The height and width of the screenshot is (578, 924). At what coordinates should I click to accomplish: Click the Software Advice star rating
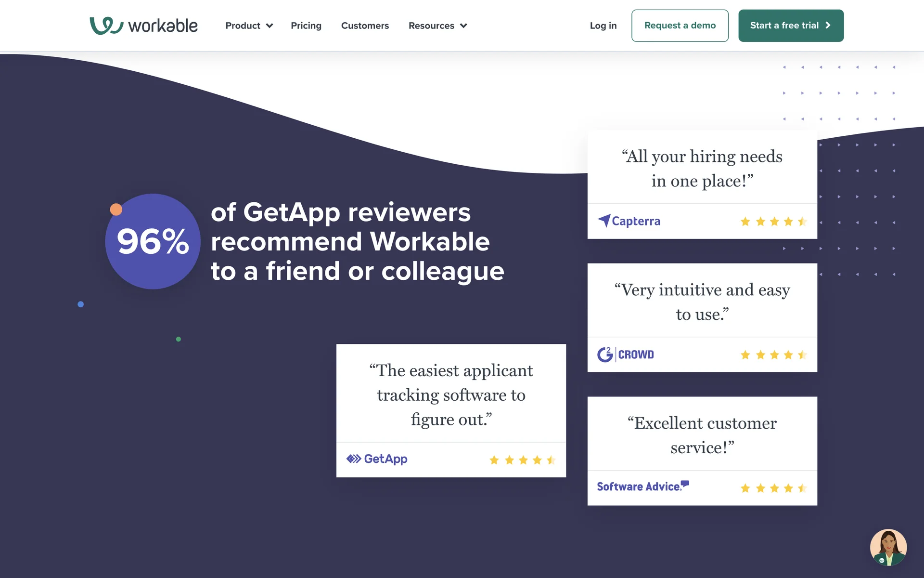pyautogui.click(x=773, y=488)
